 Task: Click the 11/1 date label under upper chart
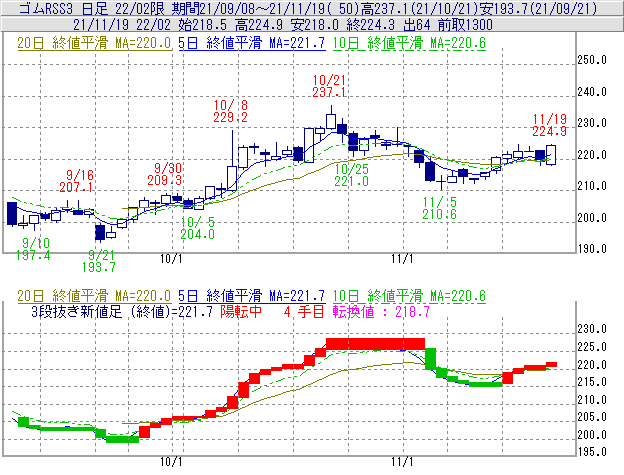tap(402, 259)
